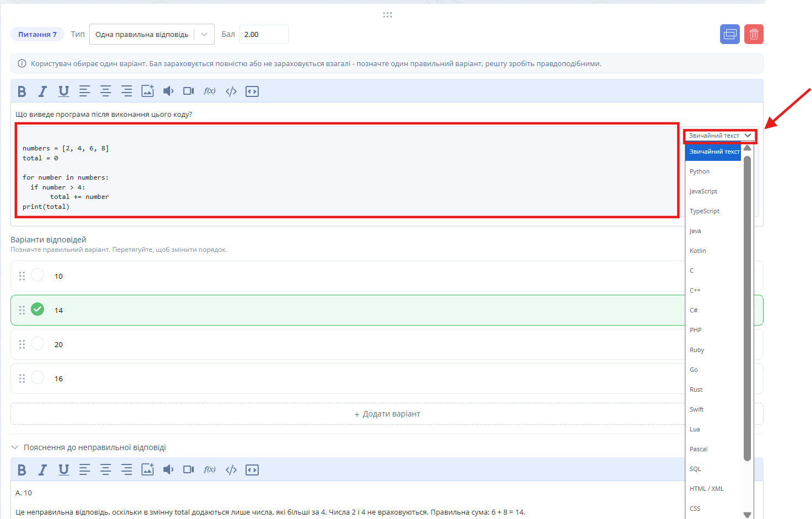812x519 pixels.
Task: Select the checked radio for answer 14
Action: point(37,310)
